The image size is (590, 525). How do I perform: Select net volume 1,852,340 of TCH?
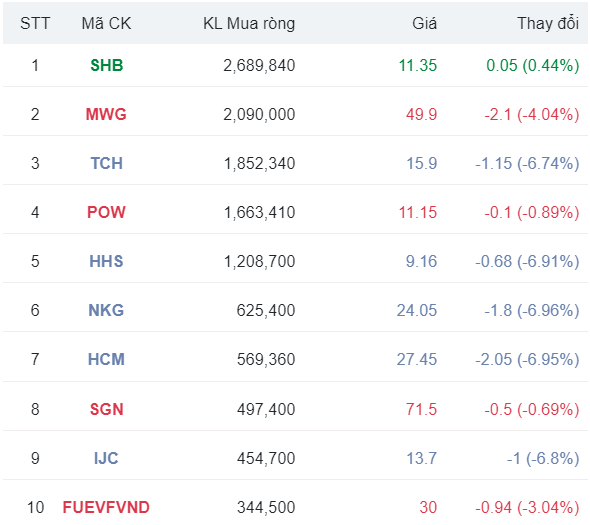coord(260,163)
